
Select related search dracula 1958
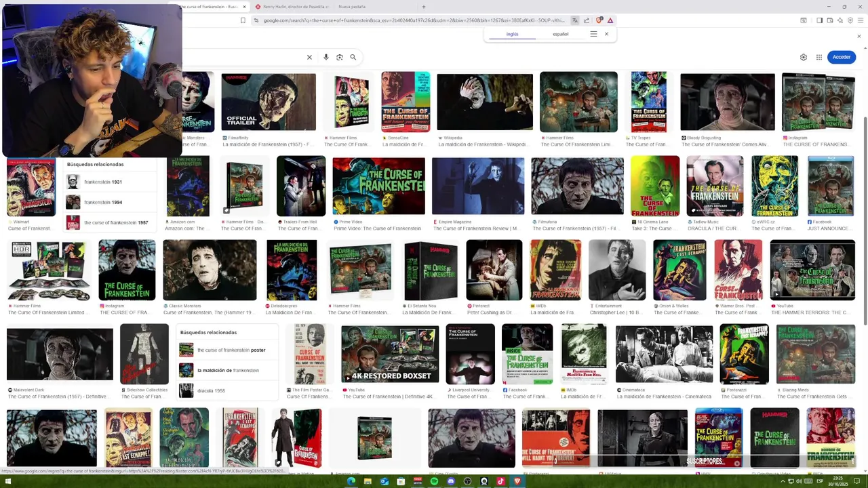(x=226, y=390)
